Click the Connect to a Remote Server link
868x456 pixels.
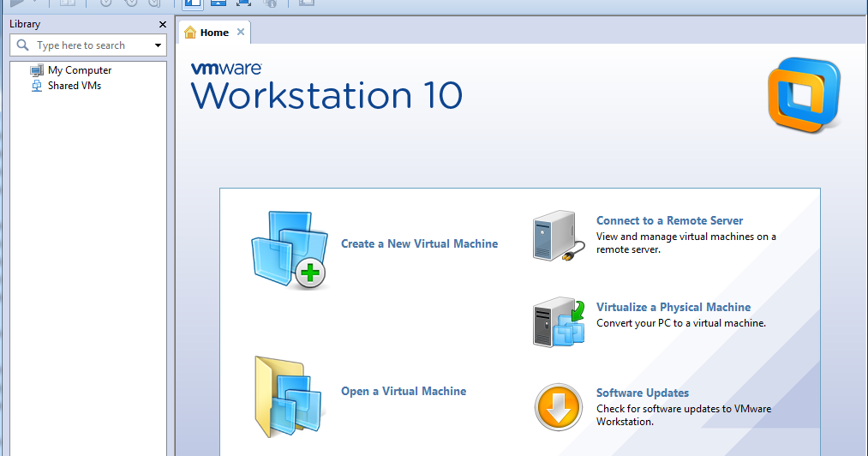click(x=669, y=220)
